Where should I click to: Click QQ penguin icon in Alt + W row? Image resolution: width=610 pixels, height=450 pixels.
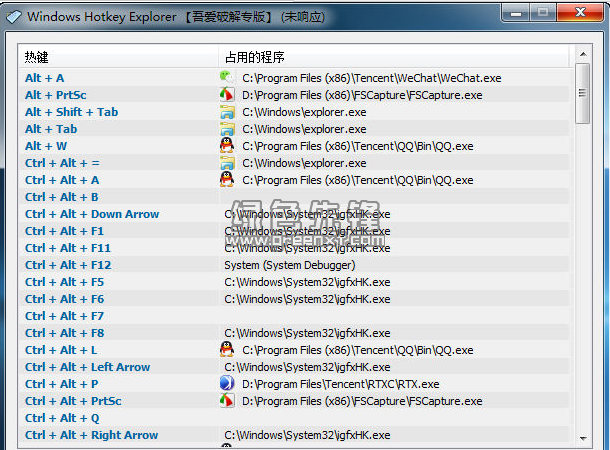[x=227, y=145]
